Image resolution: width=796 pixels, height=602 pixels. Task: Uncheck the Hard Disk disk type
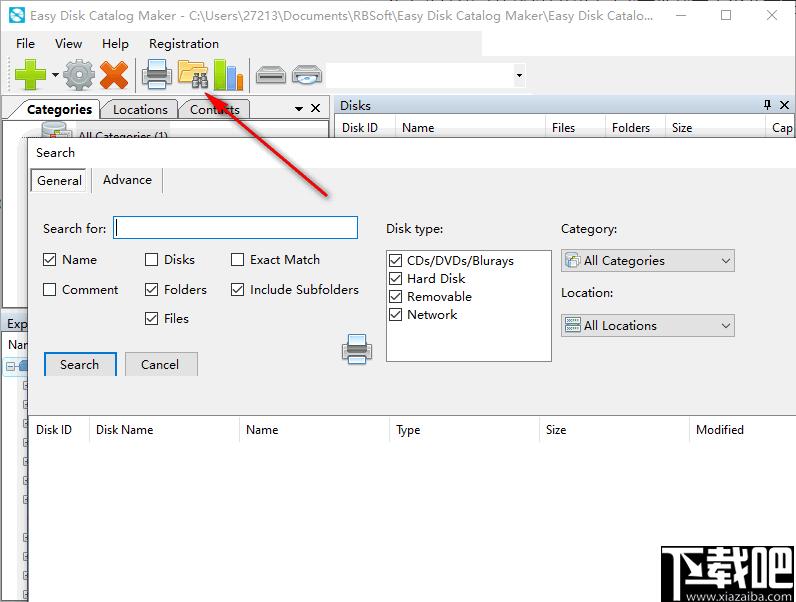coord(395,279)
